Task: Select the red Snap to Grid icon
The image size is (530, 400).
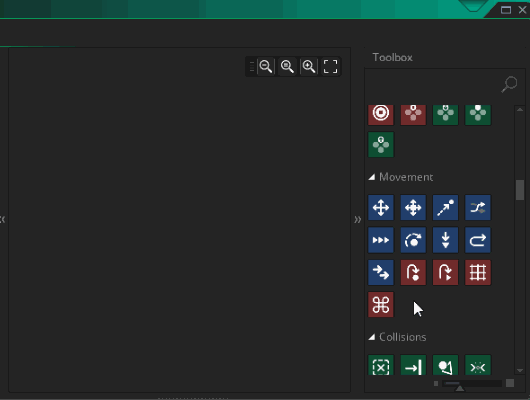Action: point(478,273)
